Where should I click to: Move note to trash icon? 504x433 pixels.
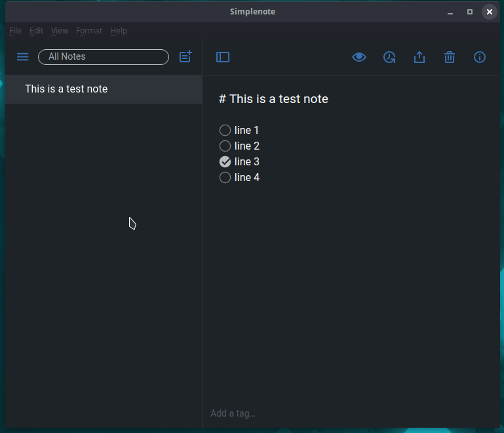point(450,57)
